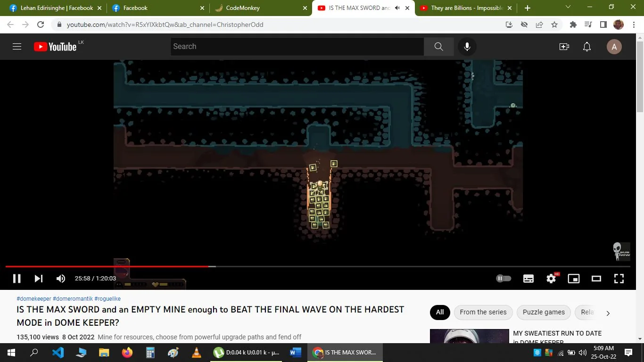
Task: Pause the YouTube video
Action: [17, 279]
